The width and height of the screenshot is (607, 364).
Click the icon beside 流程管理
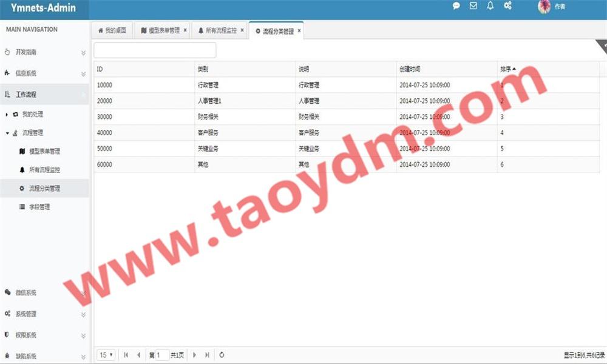(15, 133)
